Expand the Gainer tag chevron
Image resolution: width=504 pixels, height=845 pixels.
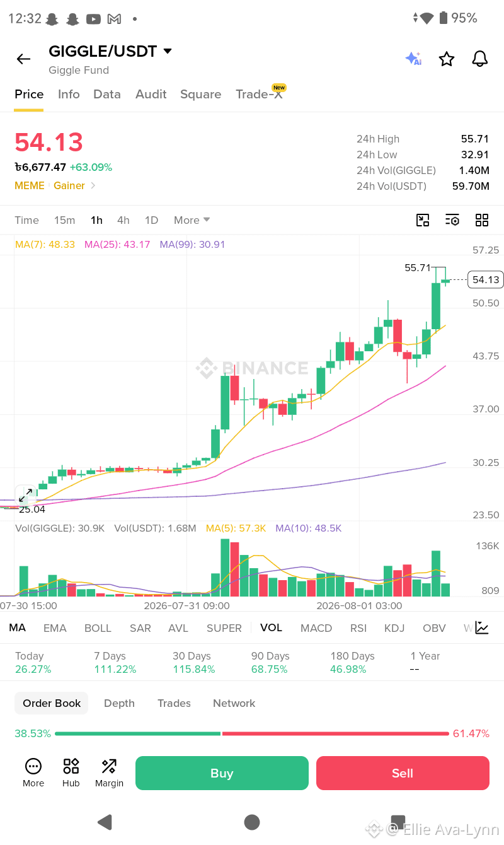tap(93, 185)
